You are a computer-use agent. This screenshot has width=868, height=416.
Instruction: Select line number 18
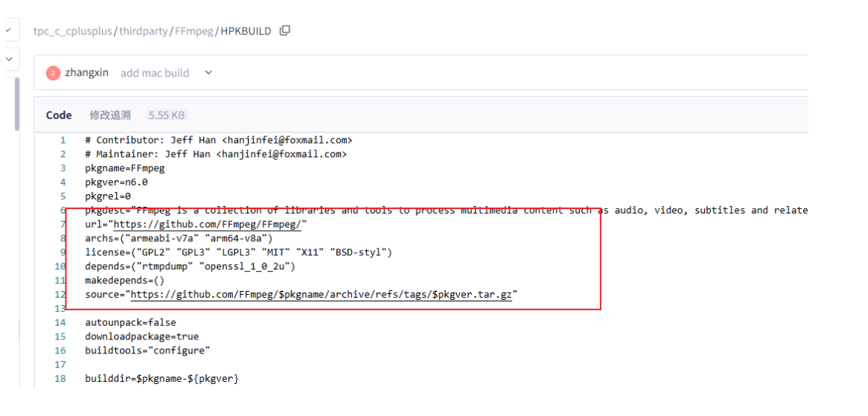click(x=60, y=379)
